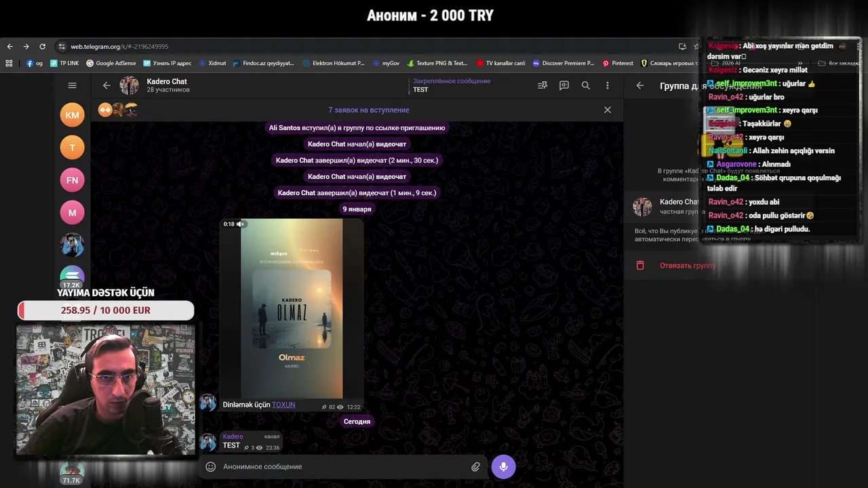Open the Discover Premiere bookmark
The height and width of the screenshot is (488, 868).
(x=564, y=63)
